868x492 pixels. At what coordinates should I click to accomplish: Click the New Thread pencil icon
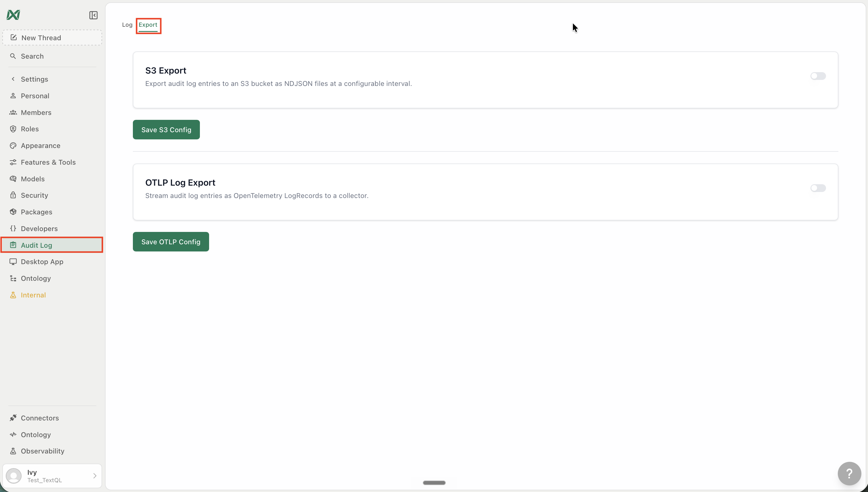coord(14,38)
